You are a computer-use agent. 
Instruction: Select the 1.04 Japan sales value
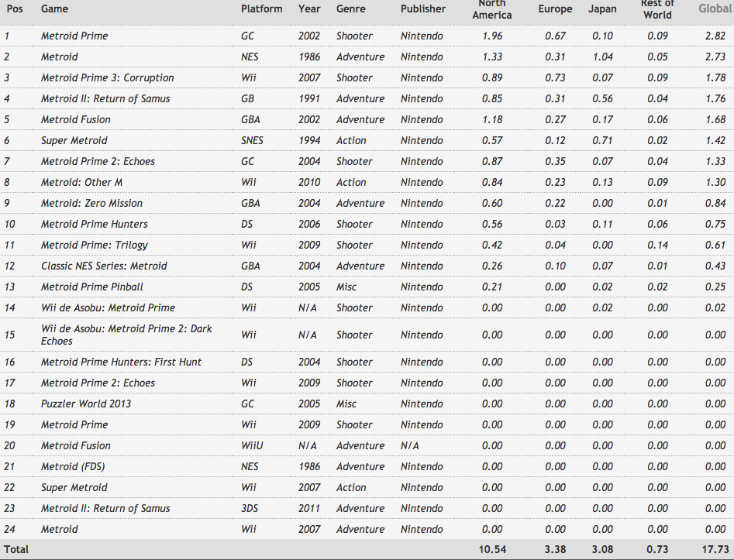click(602, 57)
